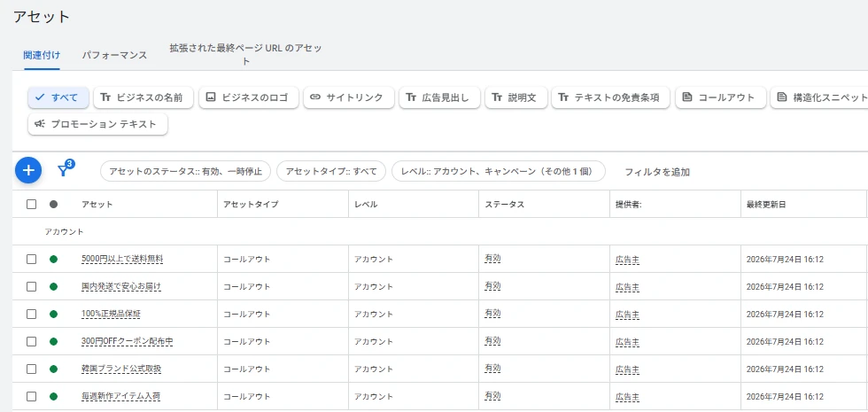Toggle the select-all checkbox in table header
This screenshot has height=412, width=868.
tap(32, 205)
